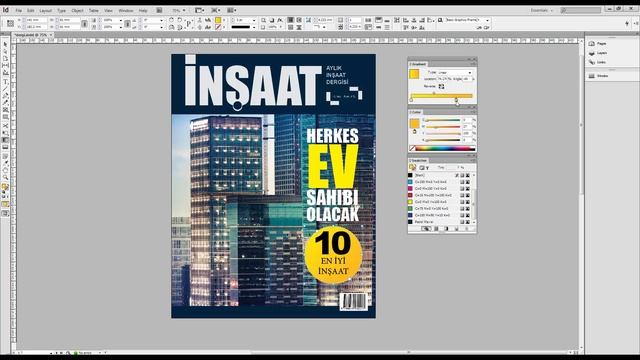
Task: Select the Selection tool in the toolbox
Action: pos(5,44)
